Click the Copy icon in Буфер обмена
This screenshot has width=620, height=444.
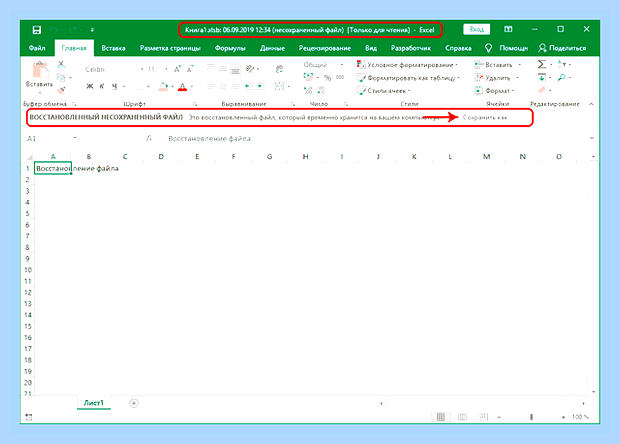60,77
